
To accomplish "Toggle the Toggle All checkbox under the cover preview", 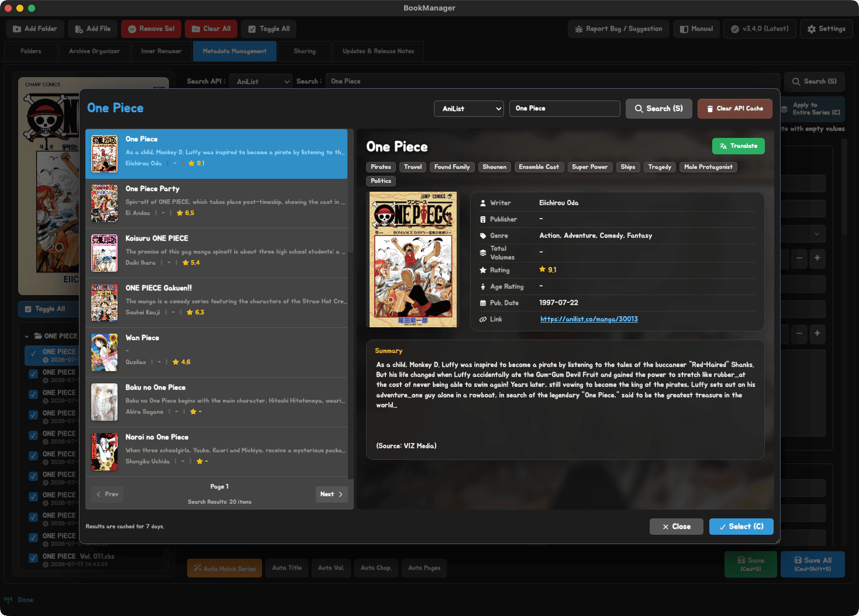I will tap(28, 309).
